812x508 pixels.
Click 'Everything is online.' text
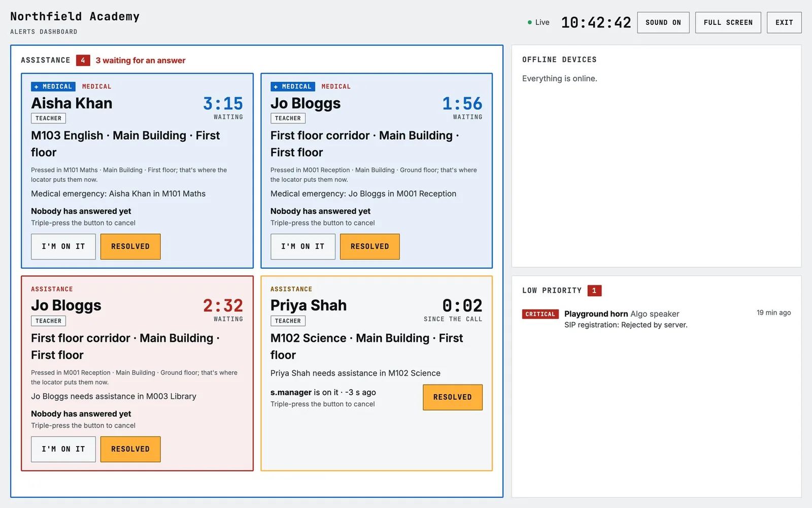560,78
